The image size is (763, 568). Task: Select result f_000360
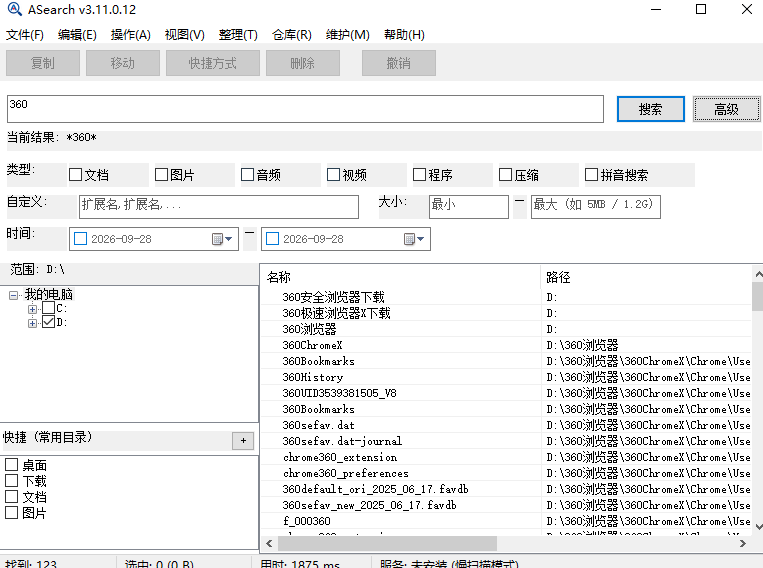(x=307, y=521)
